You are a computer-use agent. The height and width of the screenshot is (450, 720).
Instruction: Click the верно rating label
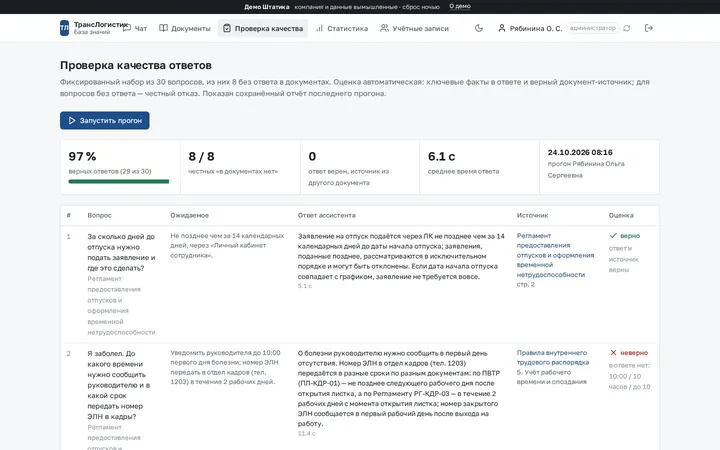click(630, 236)
